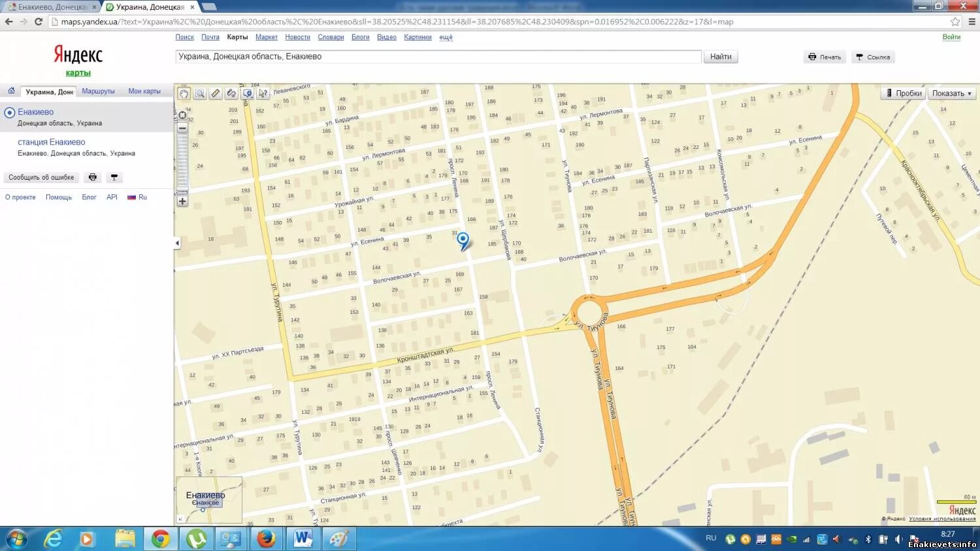Screen dimensions: 980x551
Task: Click the Найти search button
Action: pos(721,57)
